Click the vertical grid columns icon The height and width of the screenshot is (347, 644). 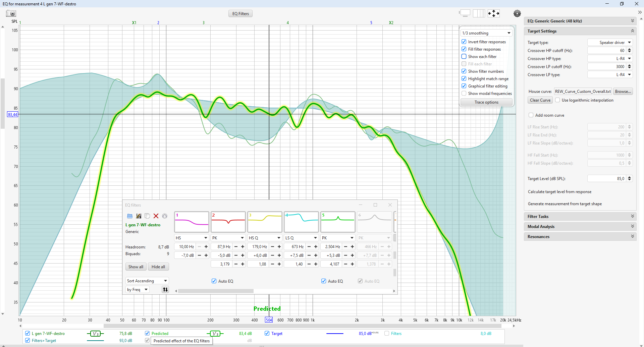(x=479, y=13)
